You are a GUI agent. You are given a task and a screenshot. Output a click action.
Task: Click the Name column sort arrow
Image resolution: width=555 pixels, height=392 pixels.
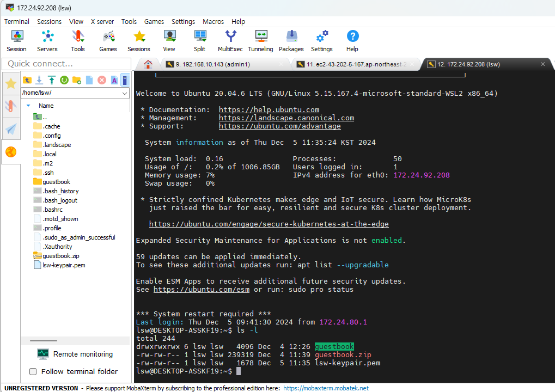[28, 106]
